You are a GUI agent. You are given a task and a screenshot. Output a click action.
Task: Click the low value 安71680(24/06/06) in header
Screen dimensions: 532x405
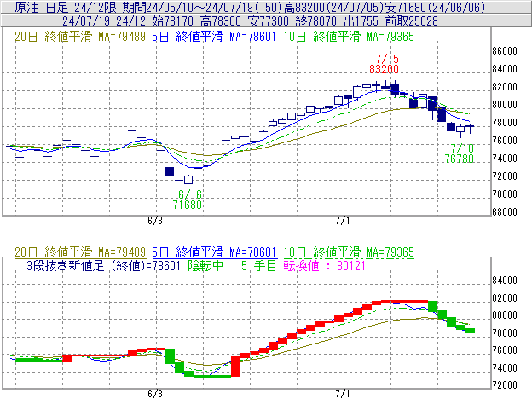point(436,7)
